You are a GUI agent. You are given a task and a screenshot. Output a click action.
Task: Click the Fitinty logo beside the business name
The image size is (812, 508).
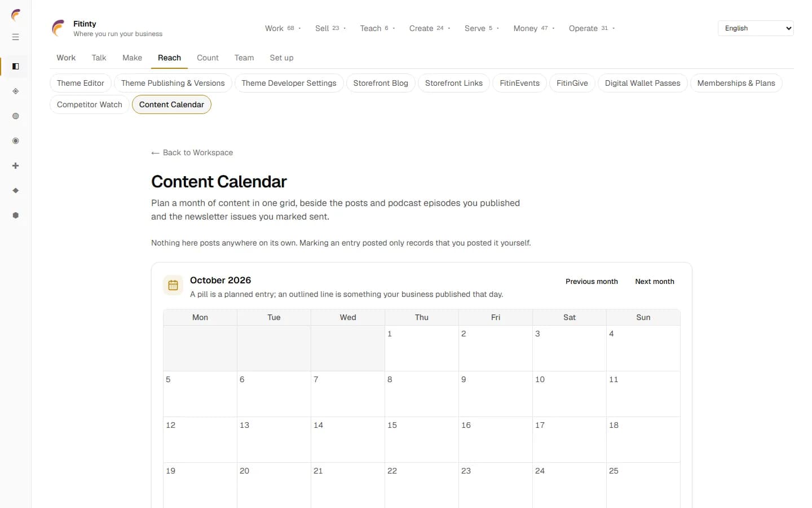pos(59,28)
